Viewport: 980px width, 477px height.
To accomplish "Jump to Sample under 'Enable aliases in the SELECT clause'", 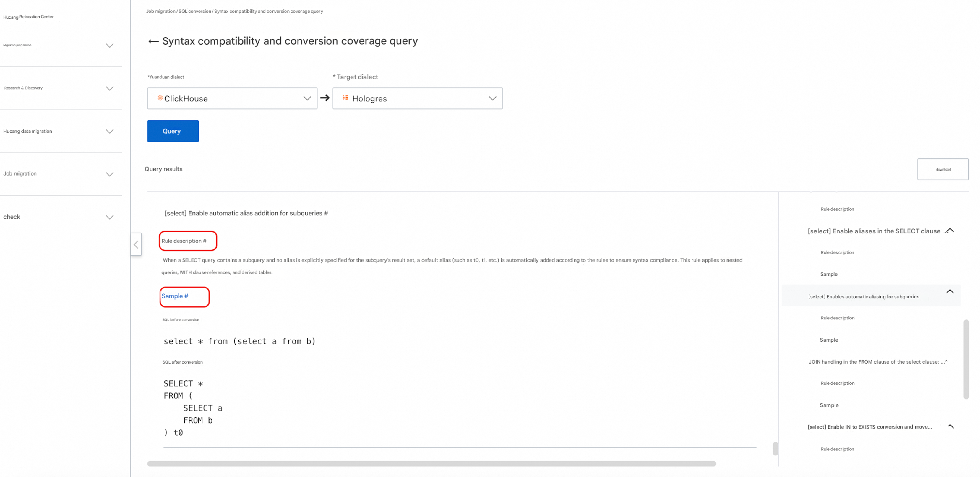I will 829,274.
